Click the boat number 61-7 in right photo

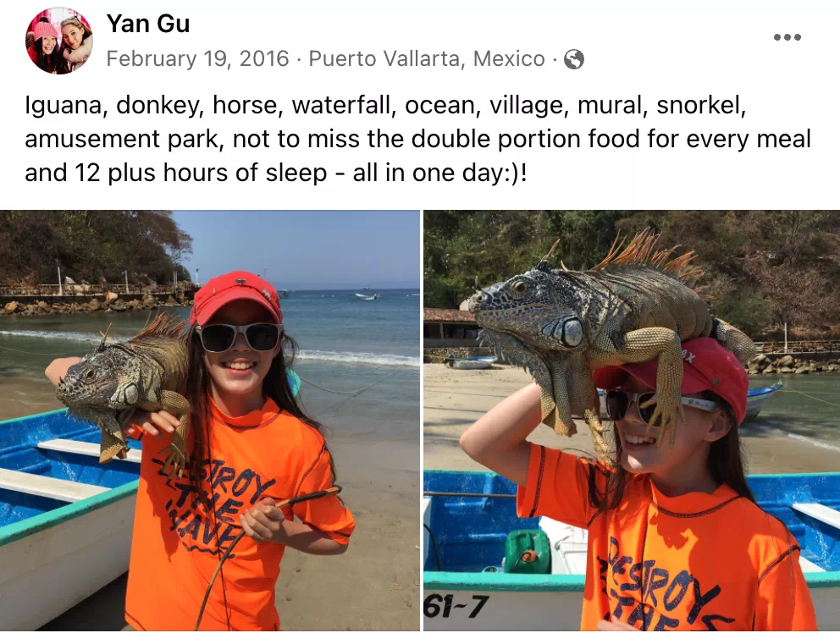(456, 606)
